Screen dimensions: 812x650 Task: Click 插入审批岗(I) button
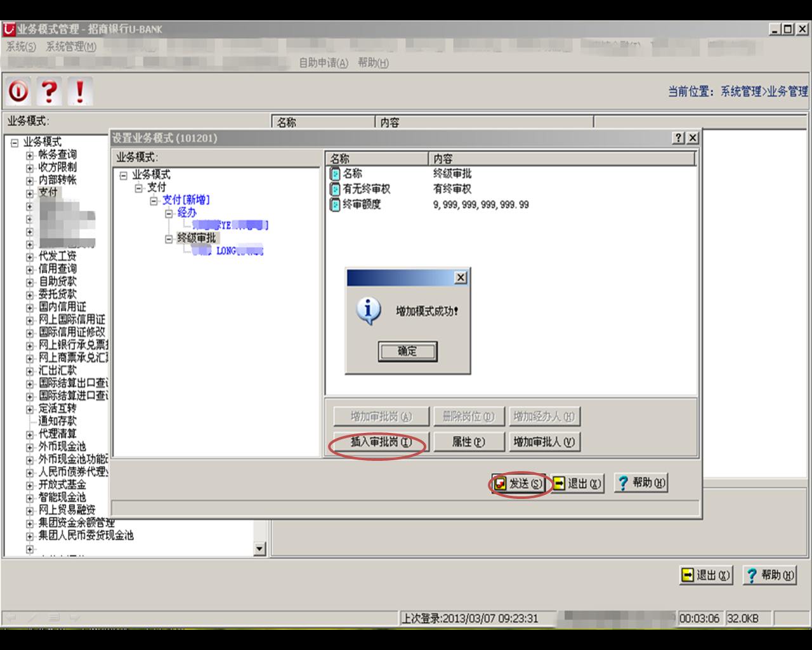381,442
